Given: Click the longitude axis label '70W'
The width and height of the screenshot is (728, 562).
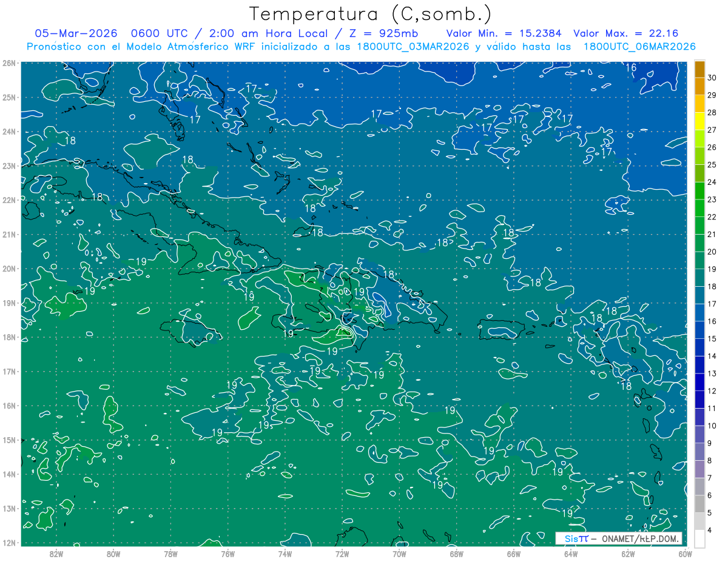Looking at the screenshot, I should pos(399,554).
